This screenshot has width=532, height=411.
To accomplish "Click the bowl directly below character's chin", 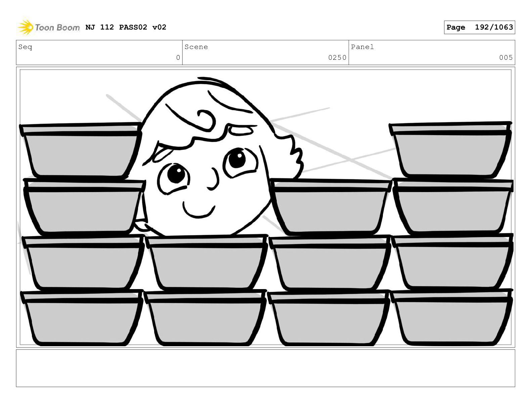I will 207,263.
